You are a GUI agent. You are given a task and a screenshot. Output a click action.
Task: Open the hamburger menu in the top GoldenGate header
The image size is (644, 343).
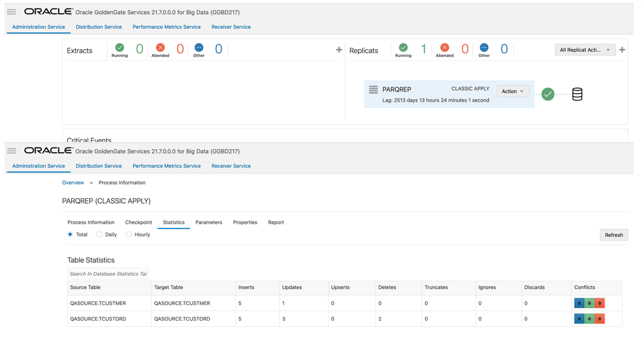click(11, 12)
